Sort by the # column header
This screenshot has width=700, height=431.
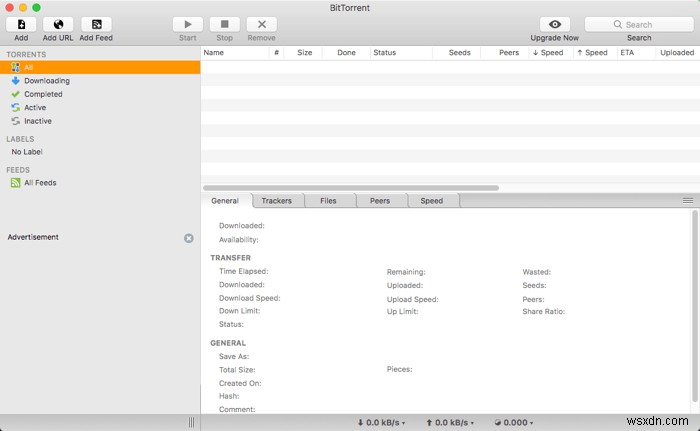tap(276, 53)
